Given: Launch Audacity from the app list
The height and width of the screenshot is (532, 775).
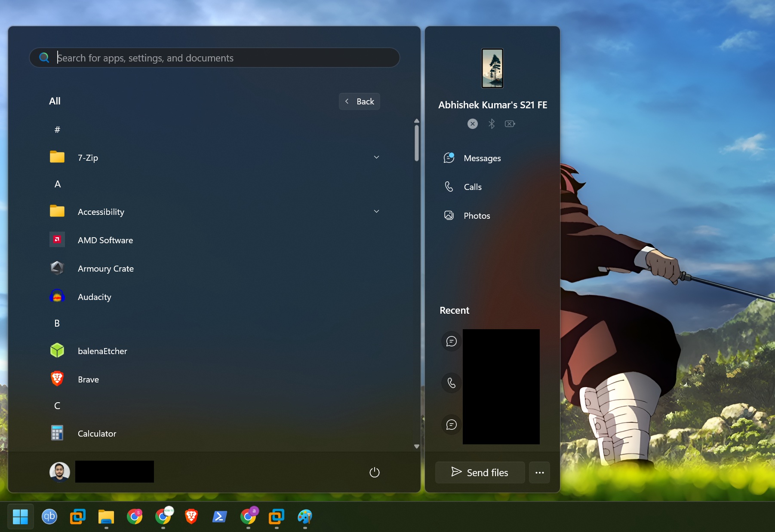Looking at the screenshot, I should point(94,297).
